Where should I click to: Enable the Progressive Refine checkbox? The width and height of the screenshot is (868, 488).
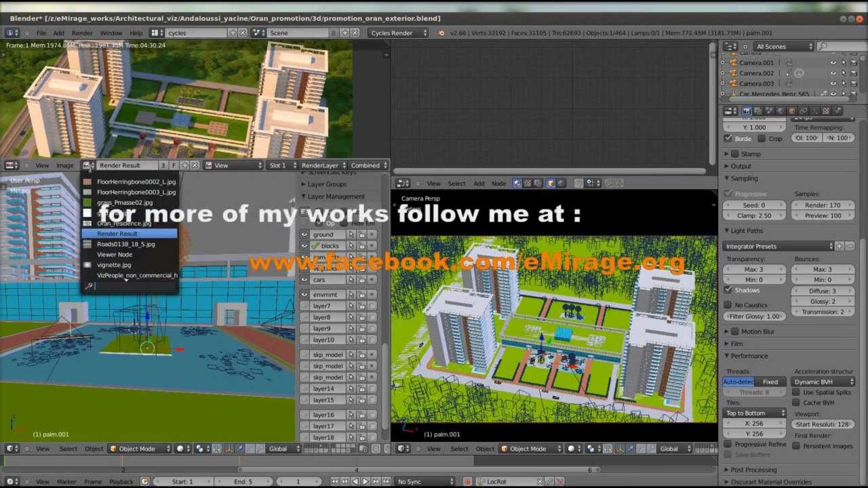728,445
